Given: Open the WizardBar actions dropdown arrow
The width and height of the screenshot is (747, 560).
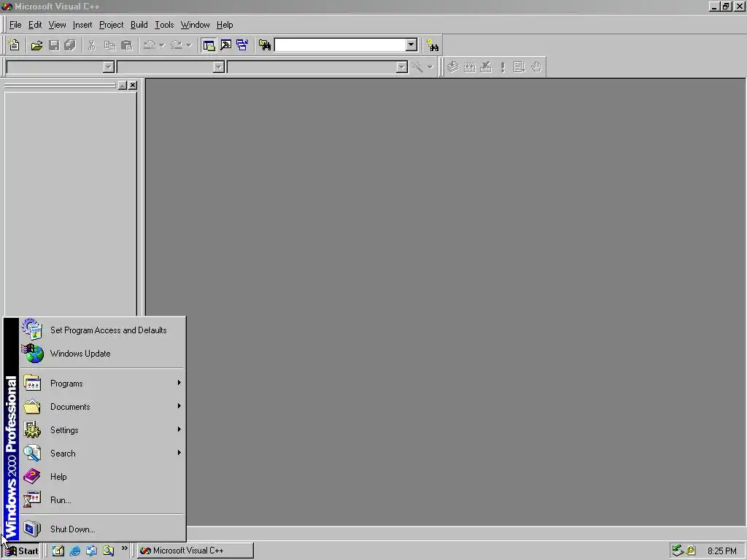Looking at the screenshot, I should click(x=430, y=67).
